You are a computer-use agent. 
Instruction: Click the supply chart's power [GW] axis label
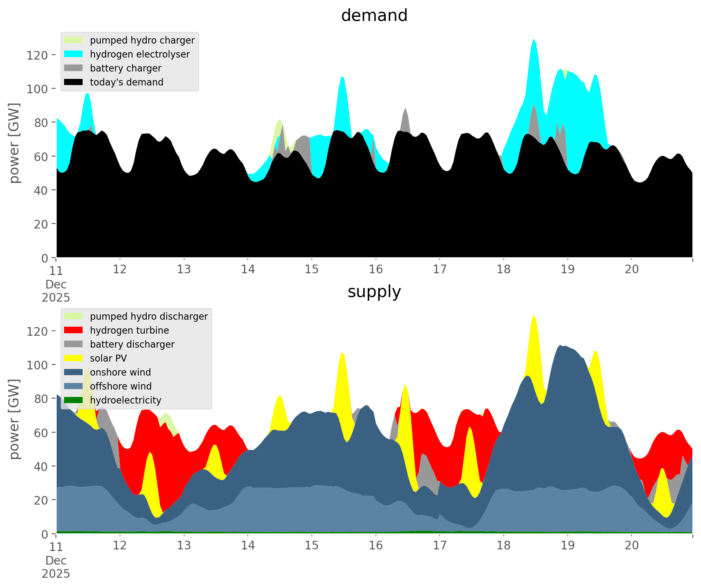coord(14,419)
